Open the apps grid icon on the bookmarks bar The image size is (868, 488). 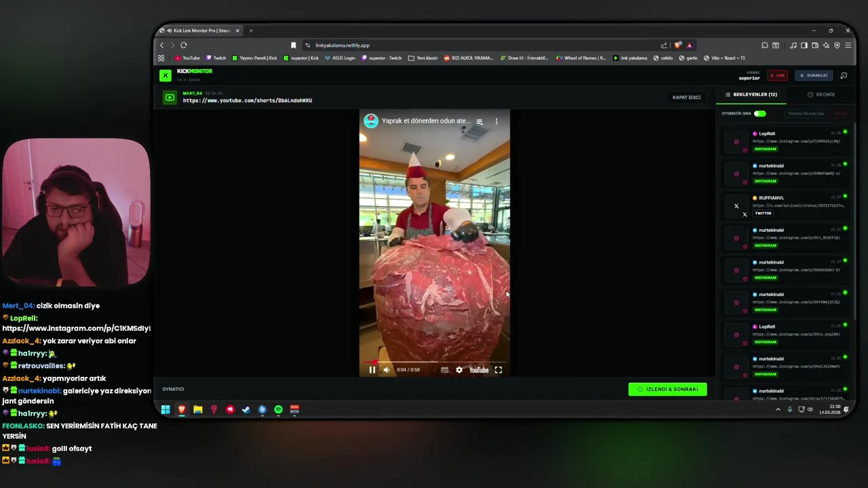click(x=161, y=58)
